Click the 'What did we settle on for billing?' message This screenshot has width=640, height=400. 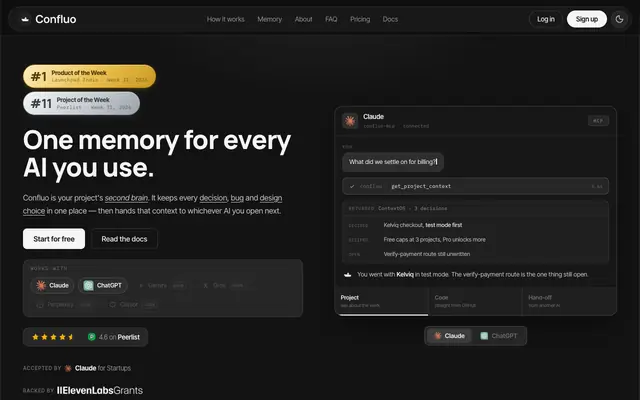393,162
